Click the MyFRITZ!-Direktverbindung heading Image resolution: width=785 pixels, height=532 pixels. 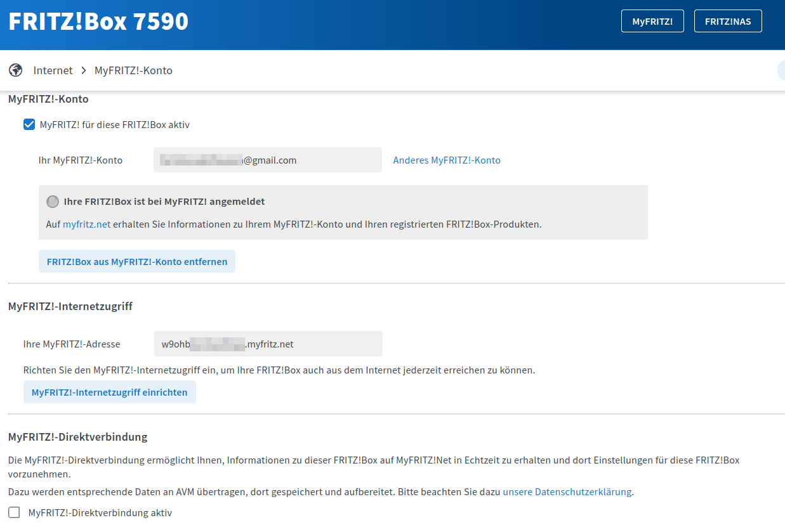[x=78, y=437]
